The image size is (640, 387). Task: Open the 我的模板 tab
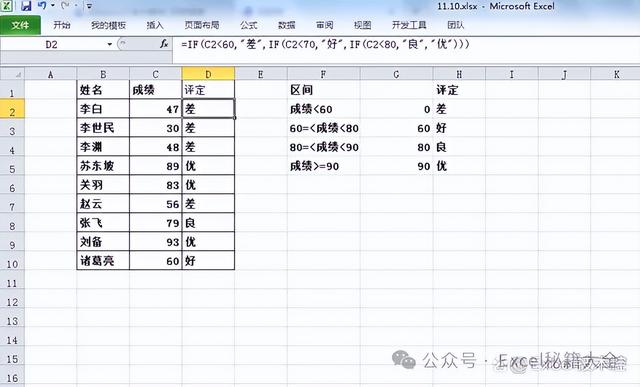coord(108,25)
